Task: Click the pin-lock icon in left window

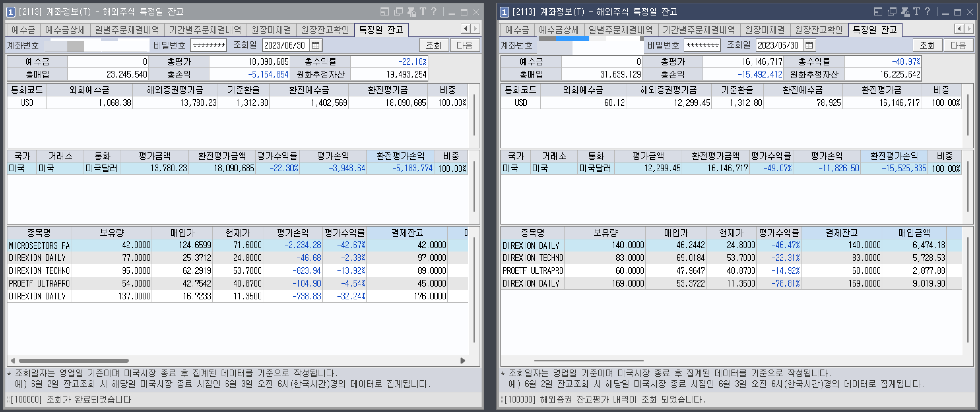Action: pyautogui.click(x=411, y=12)
